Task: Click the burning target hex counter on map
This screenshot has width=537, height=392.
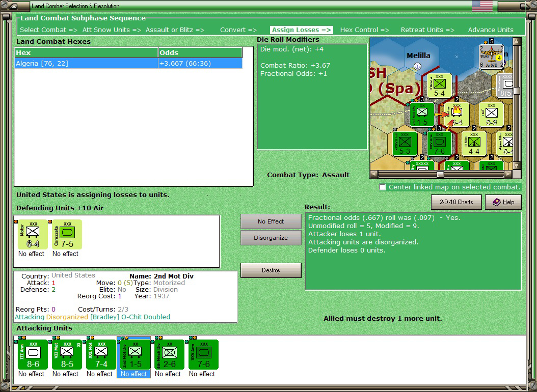Action: coord(457,115)
